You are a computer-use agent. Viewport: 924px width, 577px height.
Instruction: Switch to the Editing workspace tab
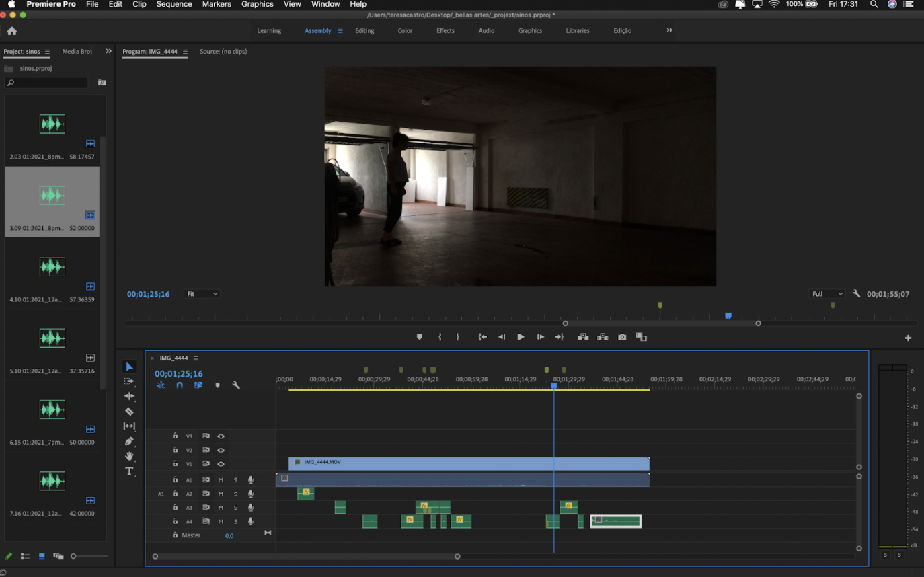[364, 31]
